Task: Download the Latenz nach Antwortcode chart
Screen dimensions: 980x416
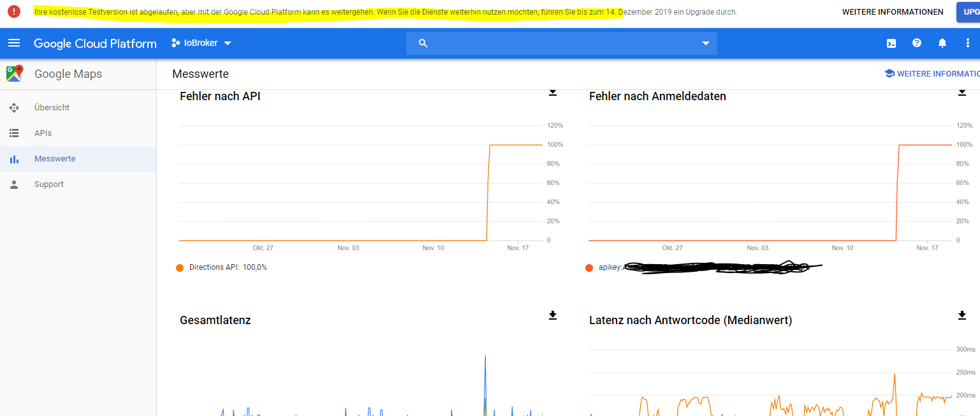Action: (x=962, y=315)
